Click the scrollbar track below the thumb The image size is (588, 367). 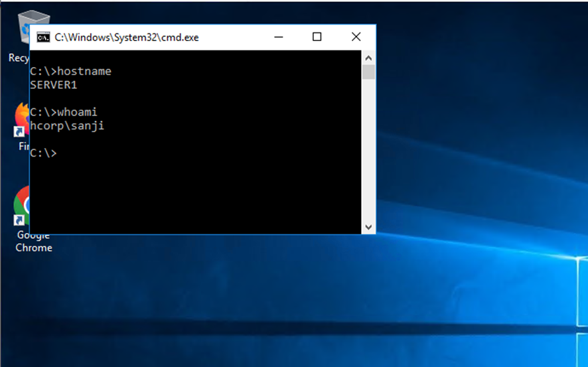[x=369, y=153]
